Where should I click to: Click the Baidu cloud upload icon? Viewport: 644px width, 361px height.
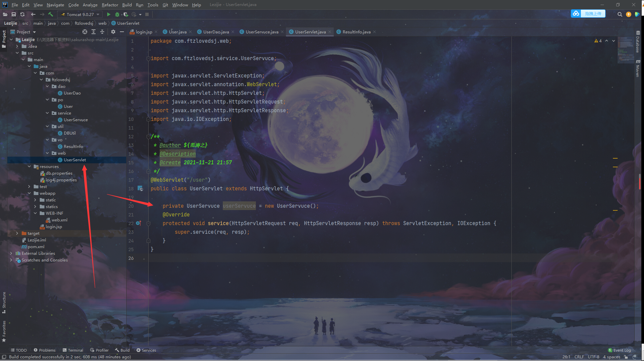(x=576, y=13)
